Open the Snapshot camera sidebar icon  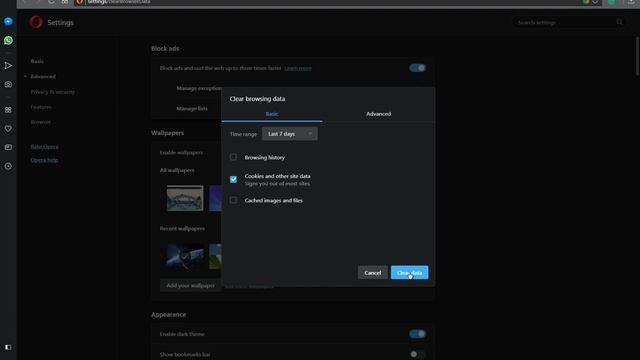pyautogui.click(x=8, y=84)
